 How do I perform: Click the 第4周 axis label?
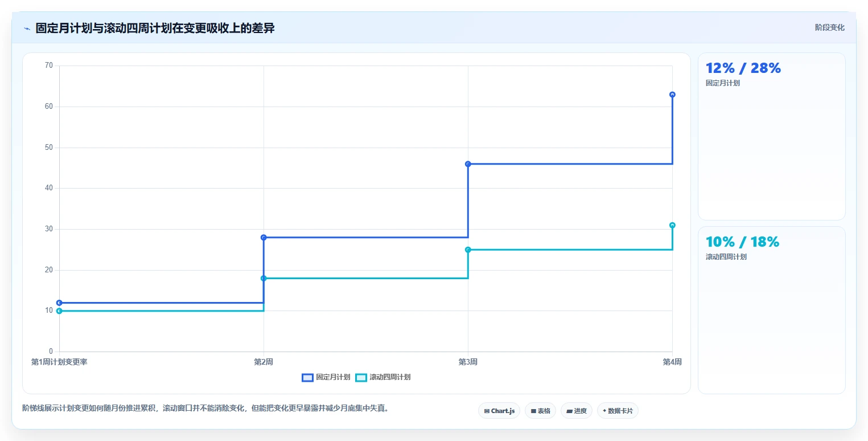pos(672,362)
